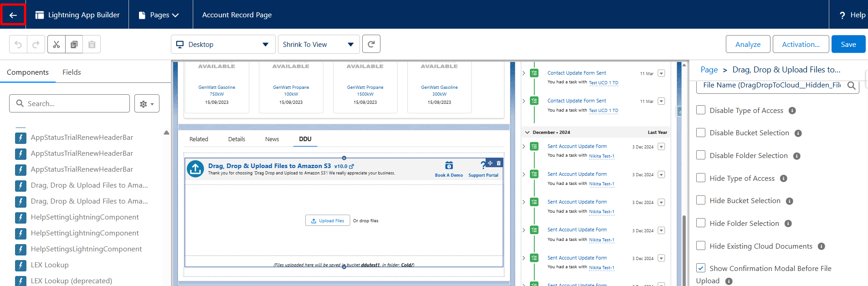Click the Cut scissors icon
Screen dimensions: 868x286
[56, 44]
